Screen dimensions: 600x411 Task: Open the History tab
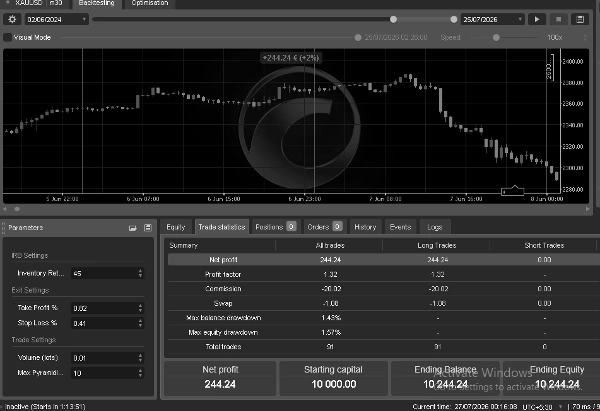[x=365, y=227]
